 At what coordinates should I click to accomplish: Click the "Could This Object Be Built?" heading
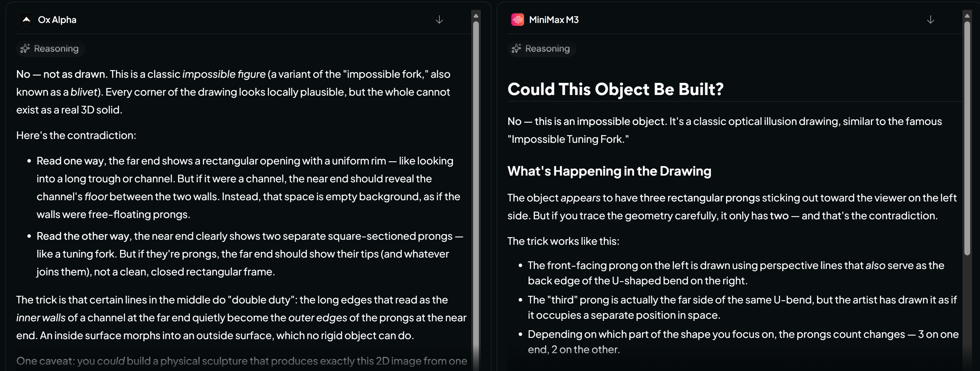(x=615, y=89)
